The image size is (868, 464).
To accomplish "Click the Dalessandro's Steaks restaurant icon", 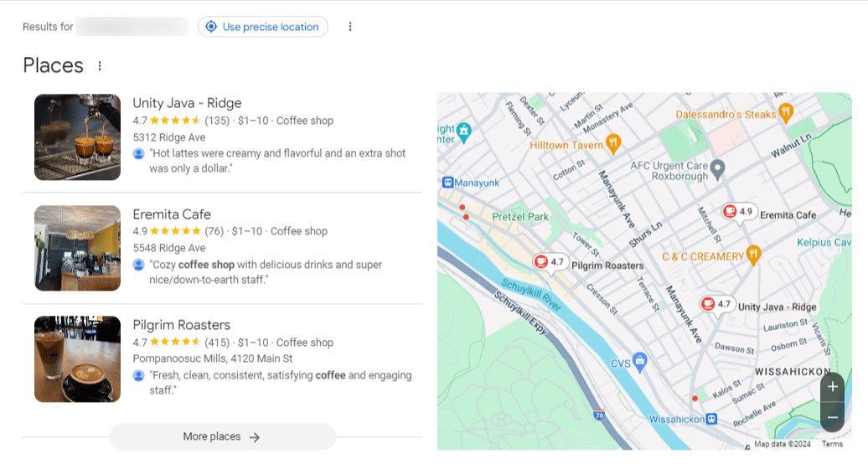I will pyautogui.click(x=786, y=112).
